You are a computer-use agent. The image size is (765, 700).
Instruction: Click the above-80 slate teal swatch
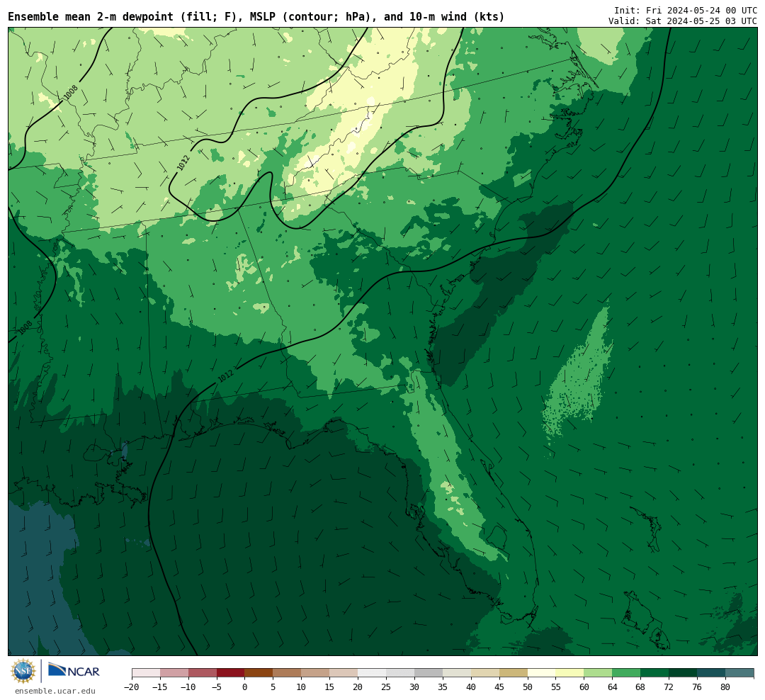[740, 673]
